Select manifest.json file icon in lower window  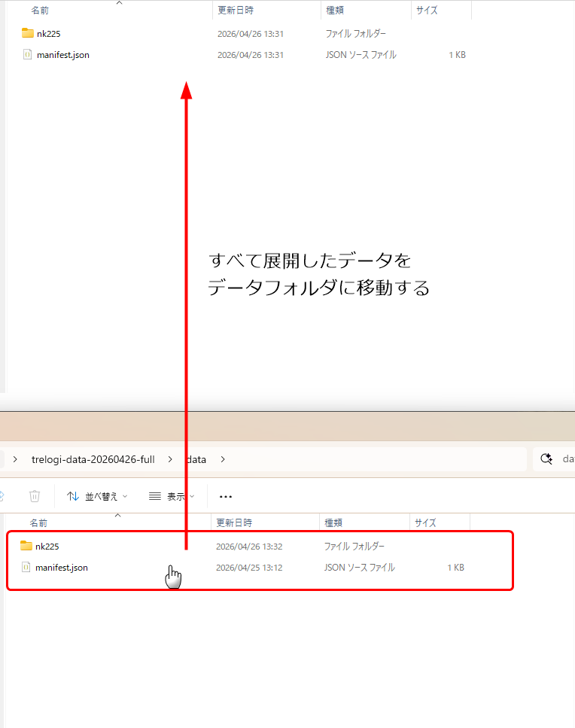pyautogui.click(x=26, y=568)
